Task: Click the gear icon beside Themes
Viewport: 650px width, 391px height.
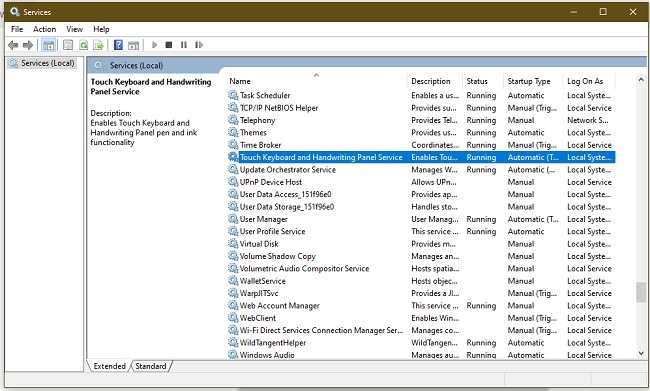Action: (x=233, y=132)
